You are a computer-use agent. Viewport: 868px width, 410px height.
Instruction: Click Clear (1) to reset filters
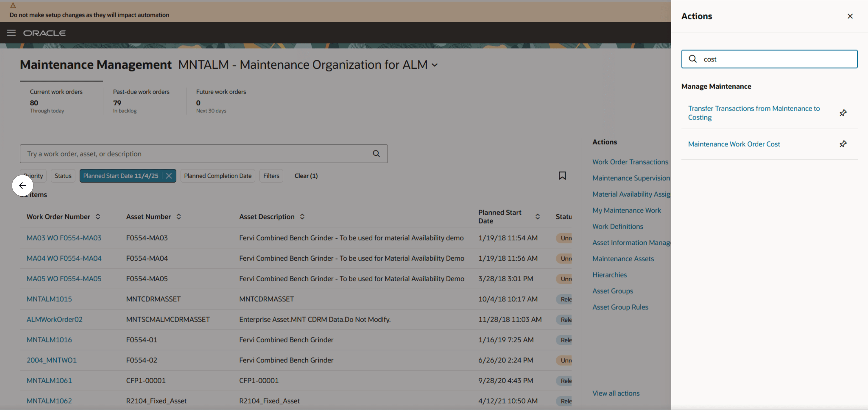click(x=306, y=176)
